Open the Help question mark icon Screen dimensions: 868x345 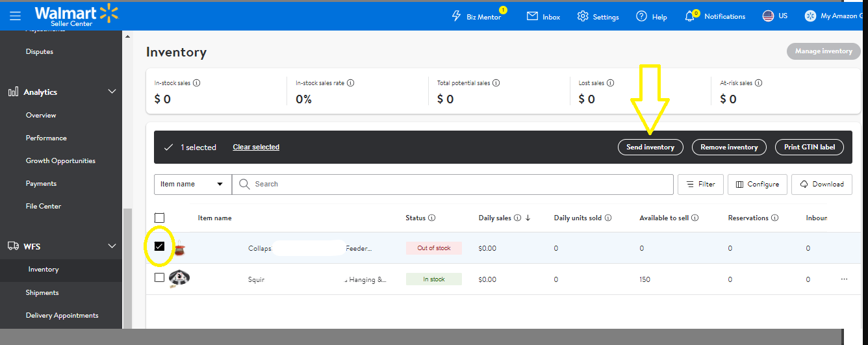click(641, 16)
